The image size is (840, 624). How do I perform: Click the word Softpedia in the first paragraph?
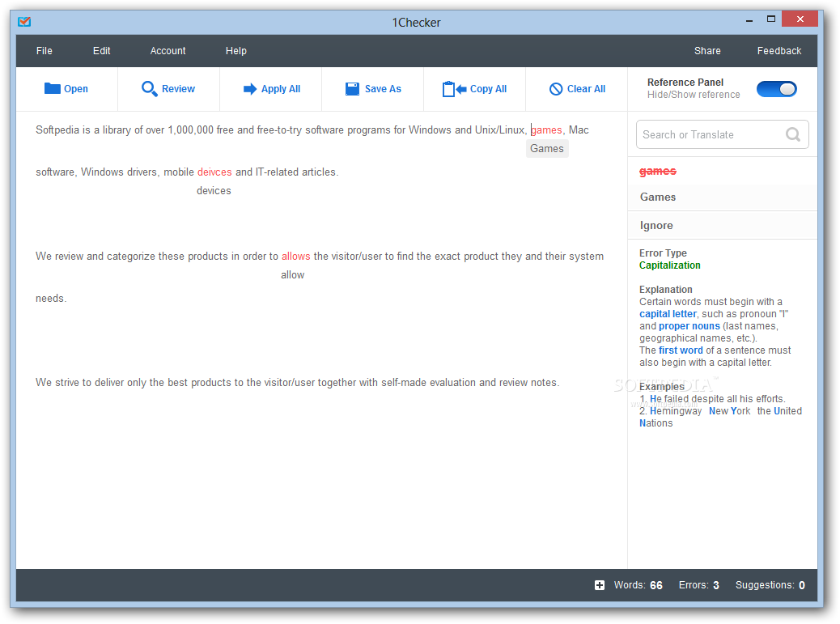pyautogui.click(x=57, y=130)
